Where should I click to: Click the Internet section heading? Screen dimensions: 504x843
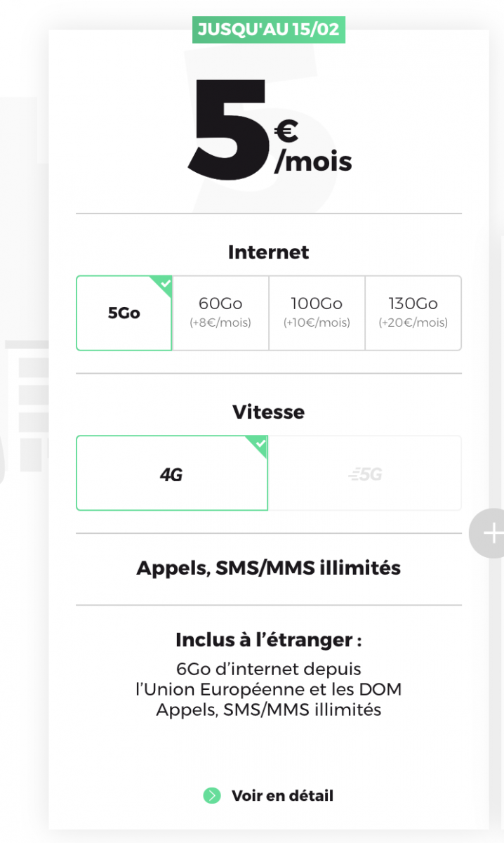tap(269, 252)
